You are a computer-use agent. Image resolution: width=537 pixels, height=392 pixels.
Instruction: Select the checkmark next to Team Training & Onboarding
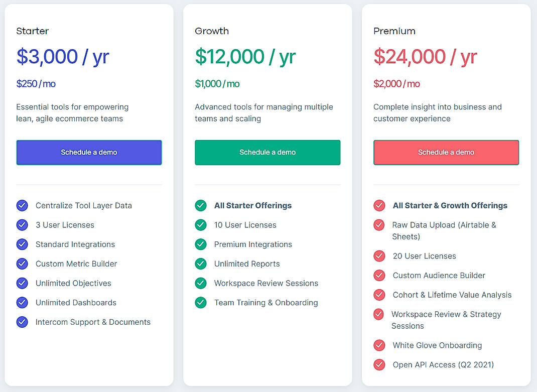click(x=201, y=303)
